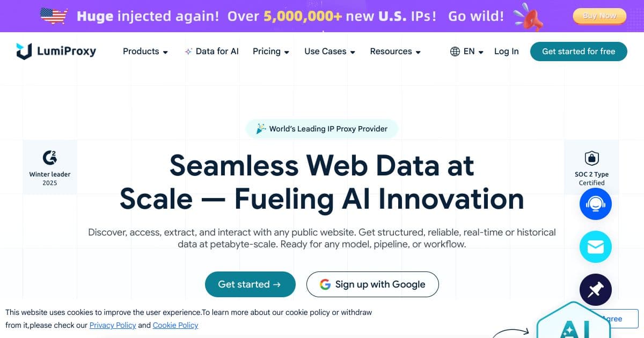Open the Data for AI menu item
The width and height of the screenshot is (644, 338).
point(212,52)
